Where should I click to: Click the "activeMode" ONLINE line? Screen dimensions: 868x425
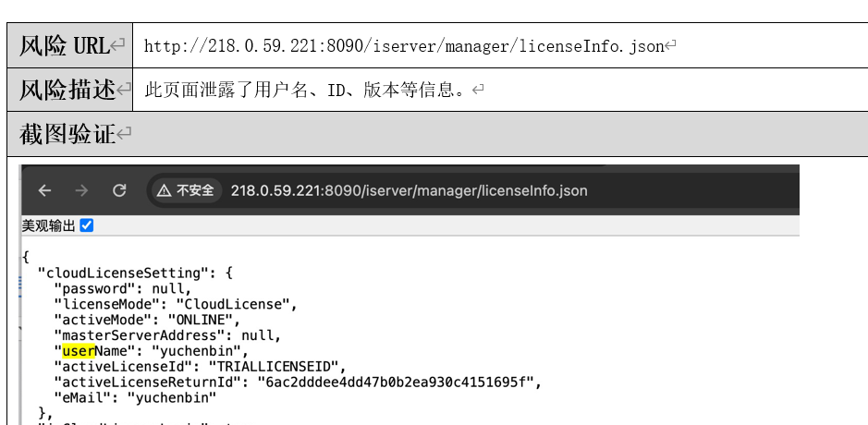[153, 320]
